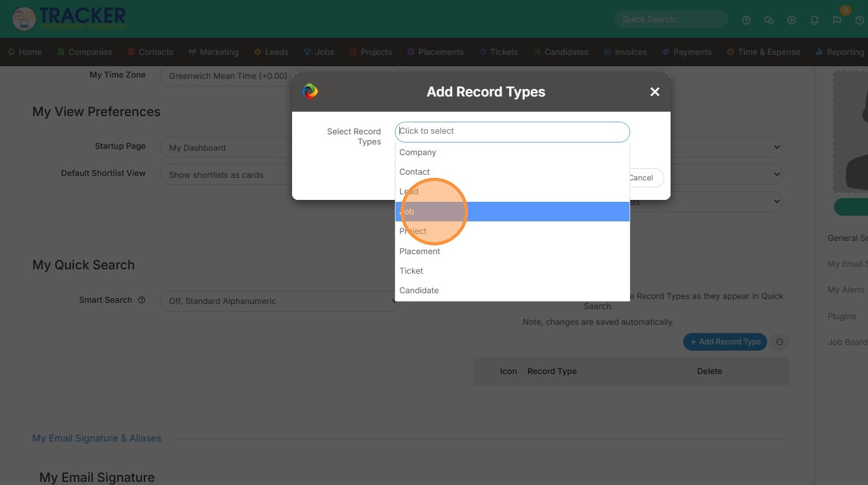Open the flag icon with badge 3
This screenshot has height=485, width=868.
point(837,20)
